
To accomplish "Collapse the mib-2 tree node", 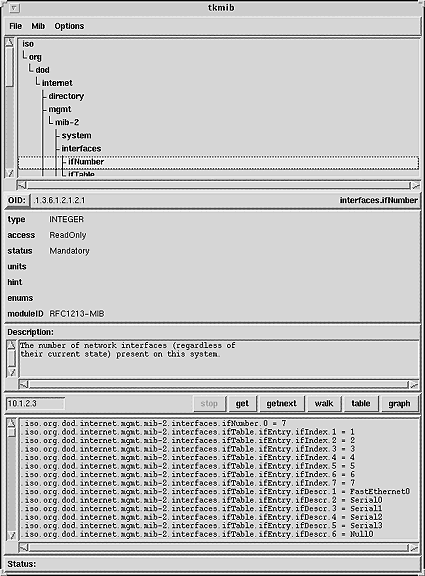I will point(67,122).
